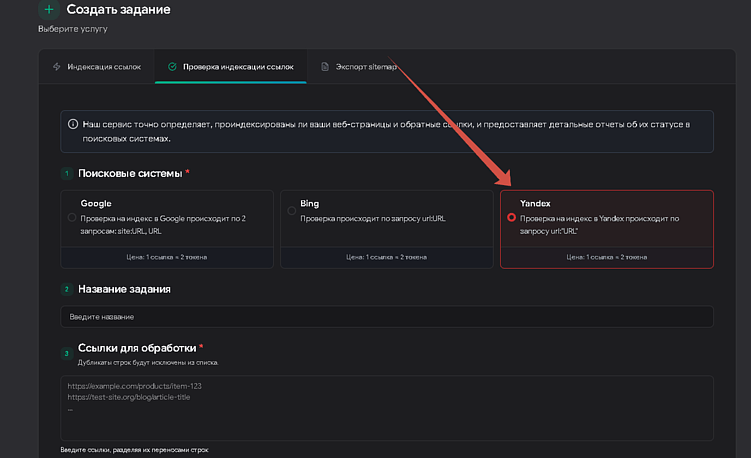Click the Yandex card price footer
The image size is (751, 458).
click(607, 257)
